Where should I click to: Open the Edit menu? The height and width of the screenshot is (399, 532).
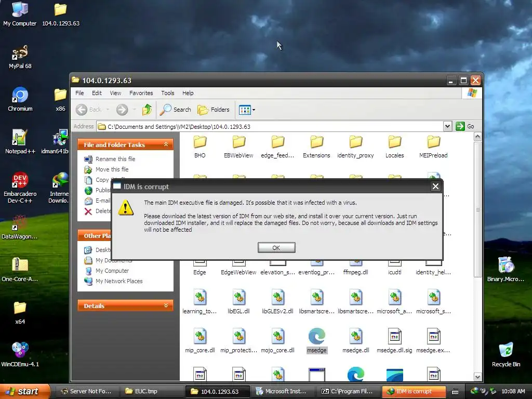point(97,93)
